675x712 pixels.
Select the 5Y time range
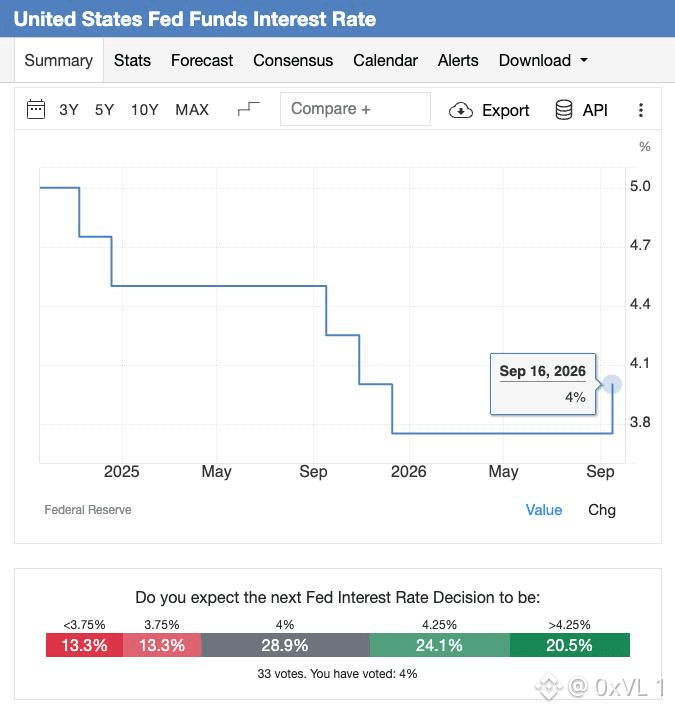click(x=104, y=110)
